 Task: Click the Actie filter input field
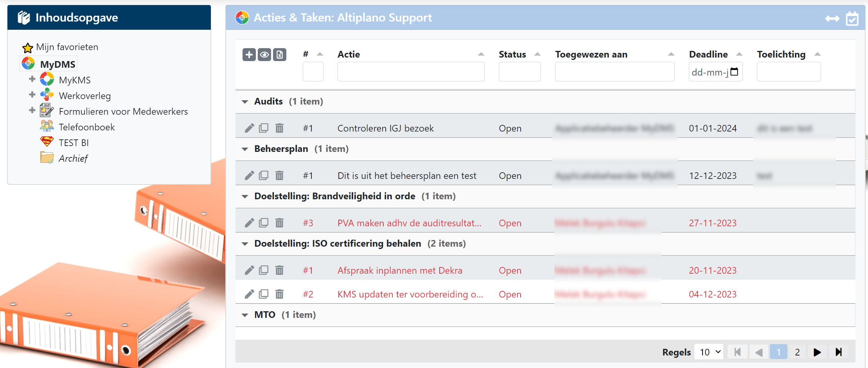(x=411, y=72)
